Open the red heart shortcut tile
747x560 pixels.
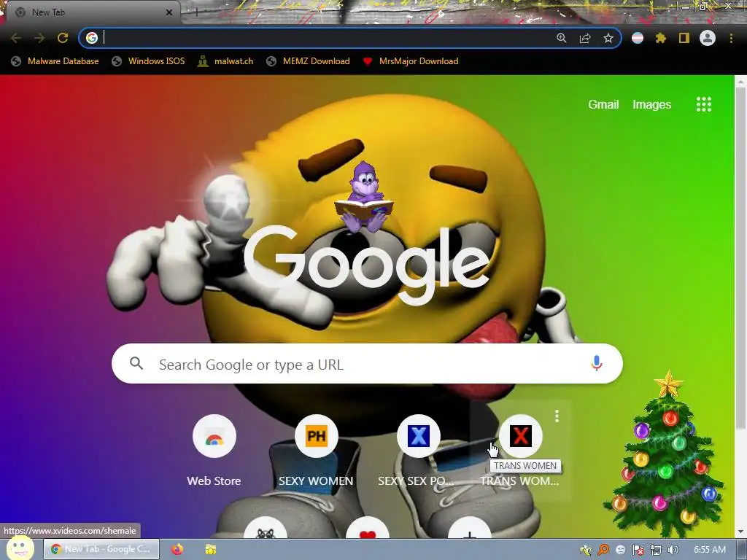coord(368,527)
